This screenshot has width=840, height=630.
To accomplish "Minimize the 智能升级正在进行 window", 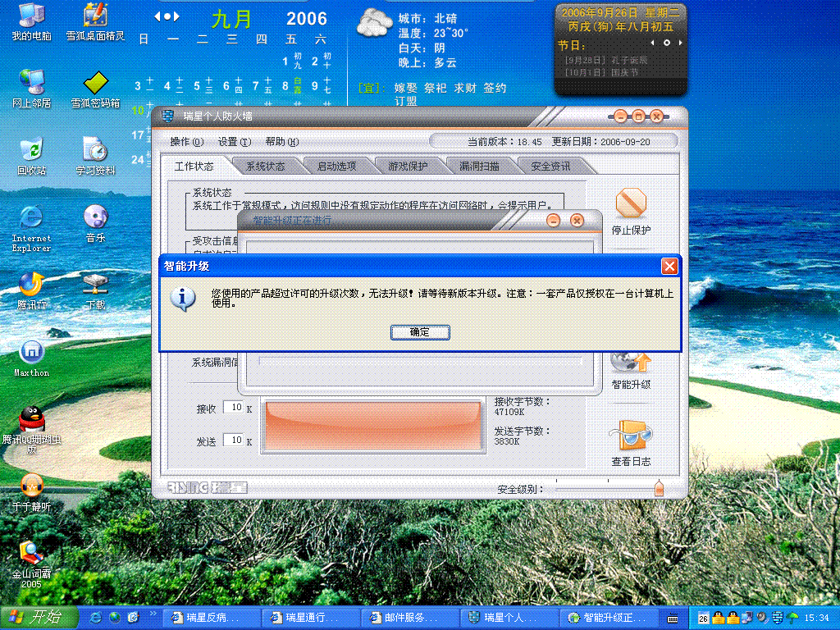I will [554, 220].
